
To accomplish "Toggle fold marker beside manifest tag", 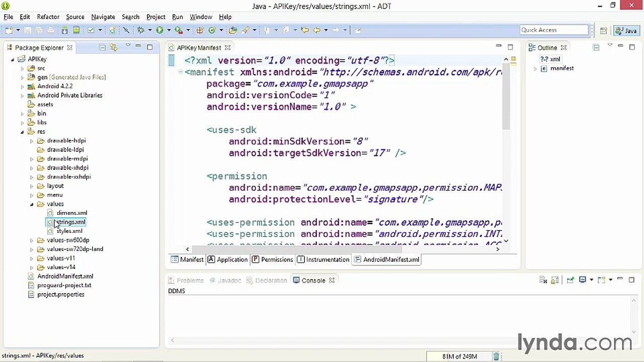I will pyautogui.click(x=180, y=72).
